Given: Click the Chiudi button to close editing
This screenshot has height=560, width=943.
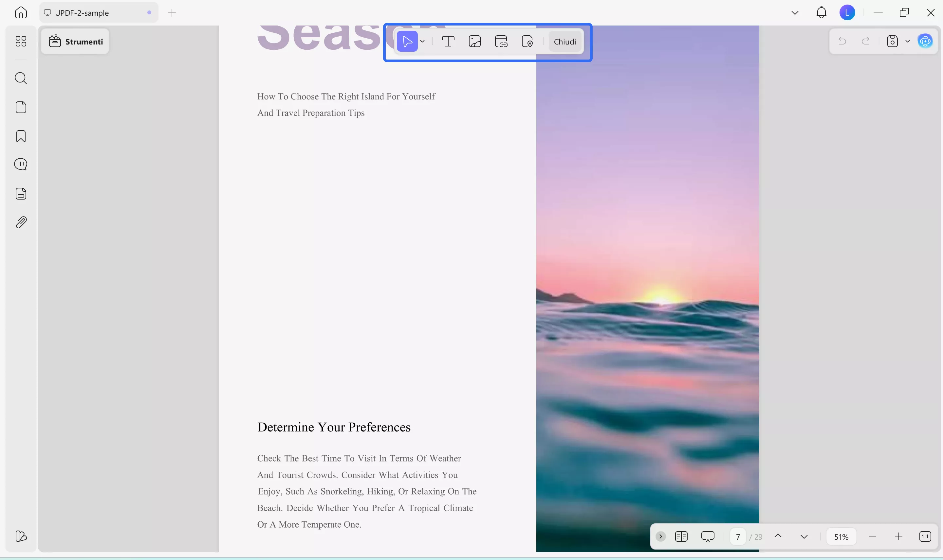Looking at the screenshot, I should click(564, 42).
